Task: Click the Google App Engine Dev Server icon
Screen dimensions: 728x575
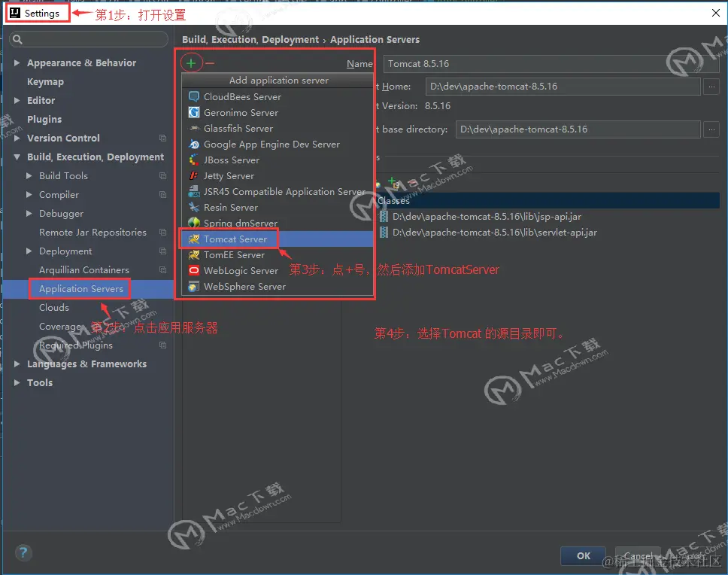Action: [193, 144]
